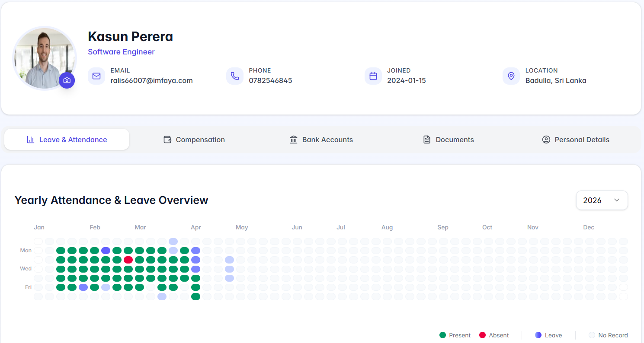The height and width of the screenshot is (343, 644).
Task: Click the phone number 0782546845
Action: pyautogui.click(x=270, y=80)
